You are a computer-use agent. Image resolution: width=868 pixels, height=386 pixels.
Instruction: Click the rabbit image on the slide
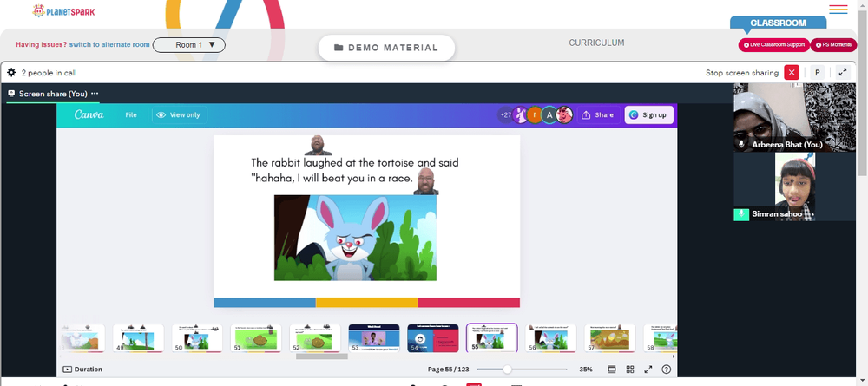click(x=355, y=238)
